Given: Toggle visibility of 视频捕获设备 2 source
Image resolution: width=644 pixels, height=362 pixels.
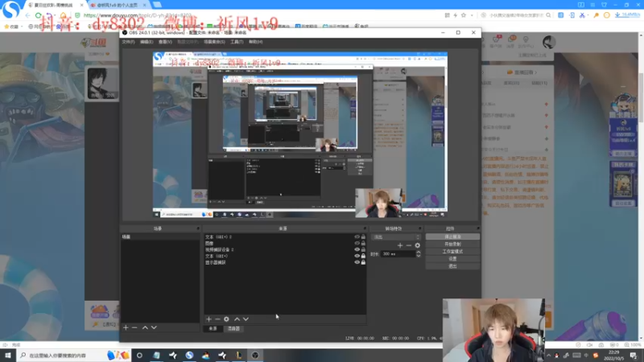Looking at the screenshot, I should pyautogui.click(x=357, y=249).
